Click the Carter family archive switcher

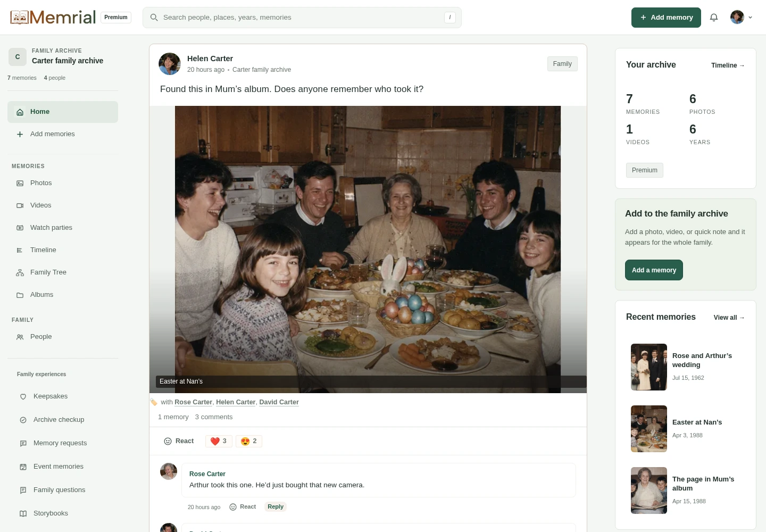pyautogui.click(x=63, y=56)
